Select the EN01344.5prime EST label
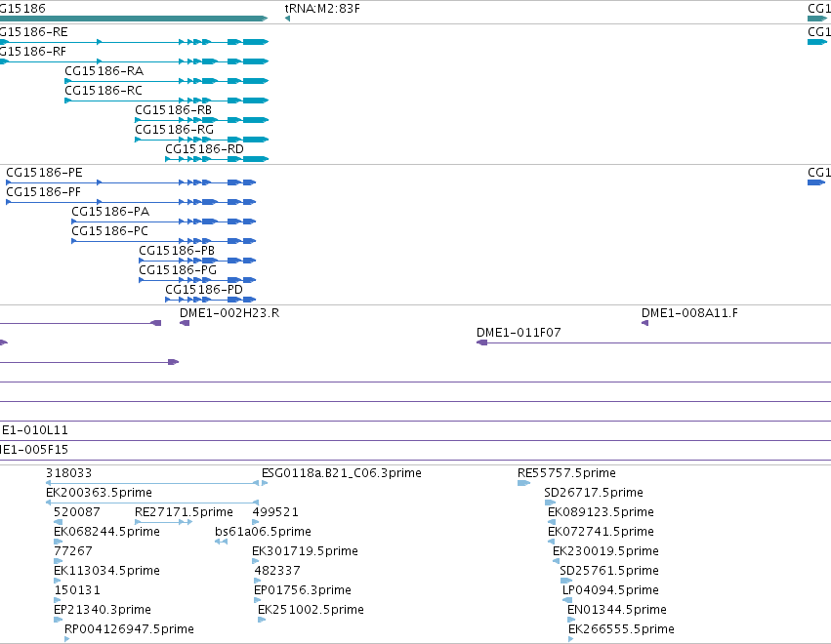This screenshot has width=831, height=644. pyautogui.click(x=617, y=610)
